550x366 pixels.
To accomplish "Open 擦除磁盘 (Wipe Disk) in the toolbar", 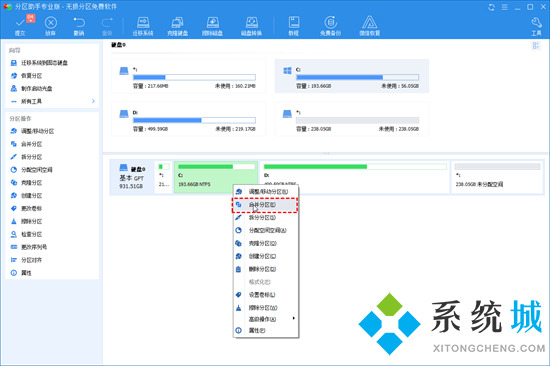I will pyautogui.click(x=212, y=26).
